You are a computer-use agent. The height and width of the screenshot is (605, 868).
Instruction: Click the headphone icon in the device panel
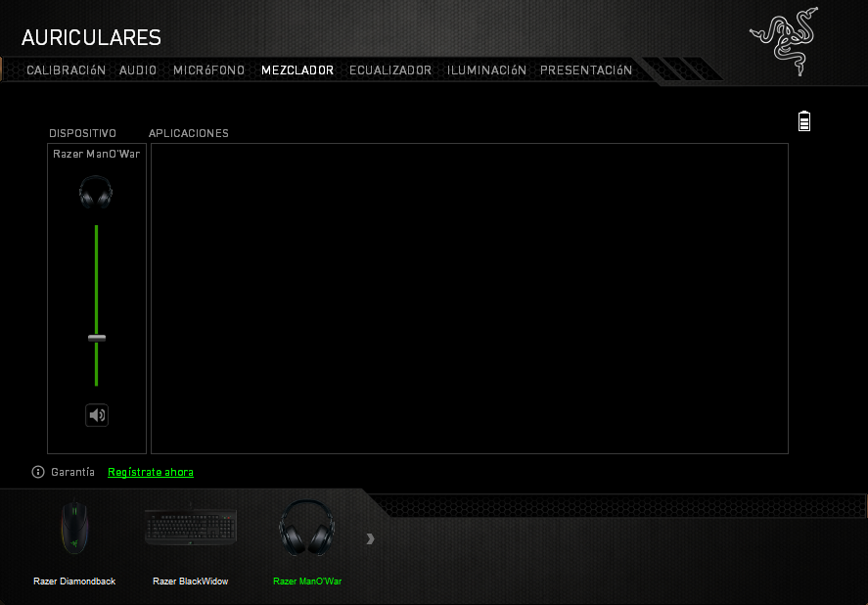click(x=96, y=192)
